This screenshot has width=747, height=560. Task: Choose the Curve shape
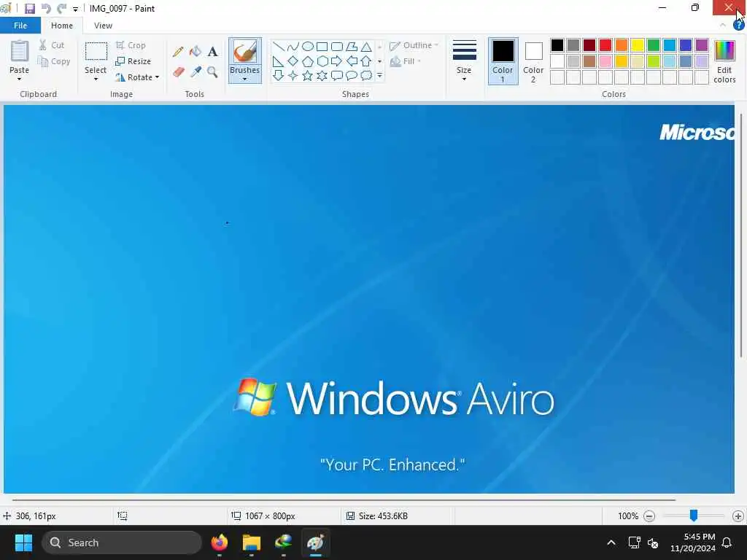[293, 47]
